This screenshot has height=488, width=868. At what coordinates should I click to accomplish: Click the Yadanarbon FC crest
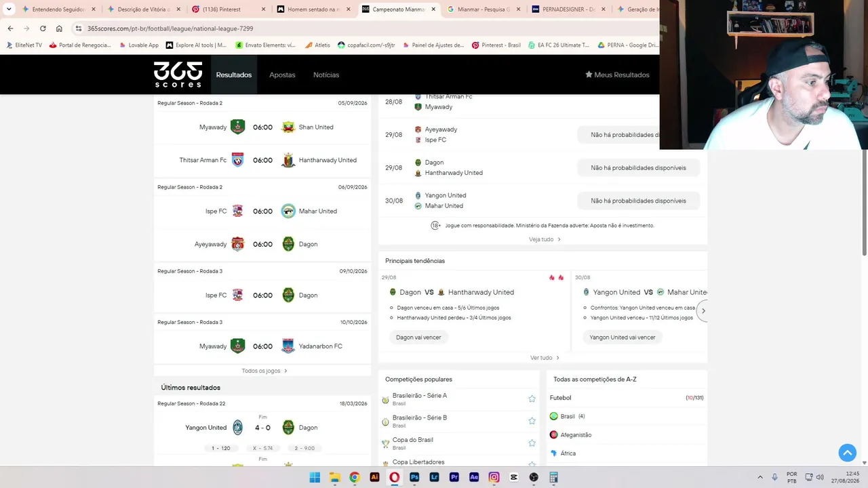click(288, 346)
